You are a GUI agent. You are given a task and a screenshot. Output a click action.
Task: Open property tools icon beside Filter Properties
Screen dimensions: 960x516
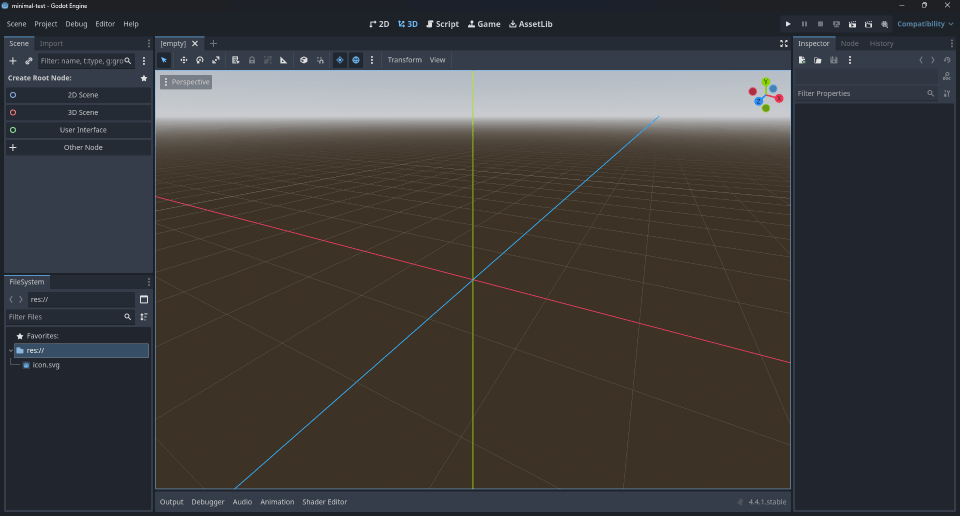point(947,94)
